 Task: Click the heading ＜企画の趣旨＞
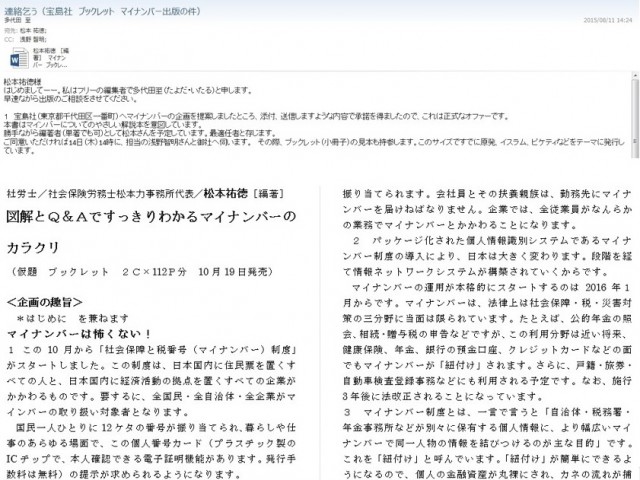[44, 302]
